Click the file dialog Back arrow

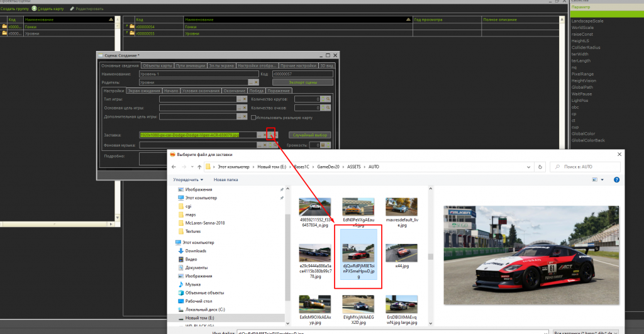pyautogui.click(x=174, y=167)
